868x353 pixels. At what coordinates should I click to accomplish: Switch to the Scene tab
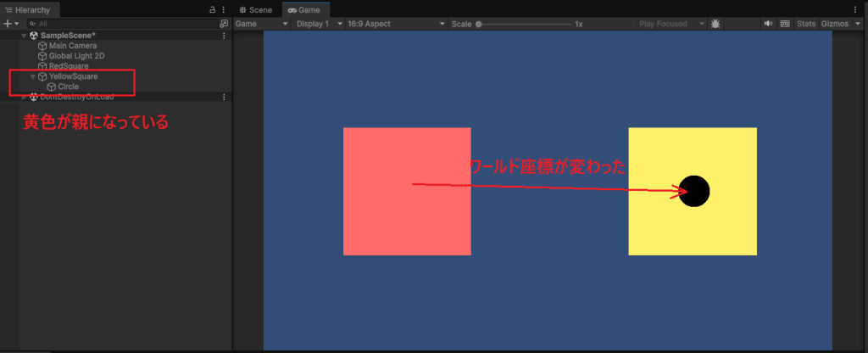point(255,9)
